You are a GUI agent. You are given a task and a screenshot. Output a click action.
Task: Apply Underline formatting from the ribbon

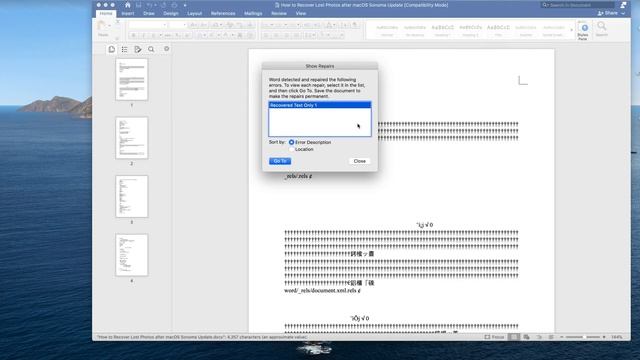tap(153, 36)
